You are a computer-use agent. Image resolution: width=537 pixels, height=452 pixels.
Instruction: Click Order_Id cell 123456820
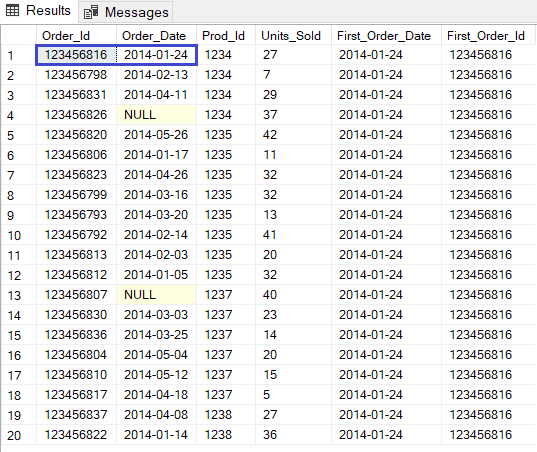pos(76,135)
